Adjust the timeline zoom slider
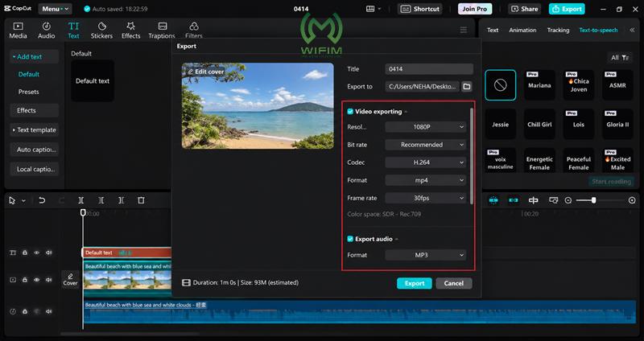 click(x=593, y=200)
